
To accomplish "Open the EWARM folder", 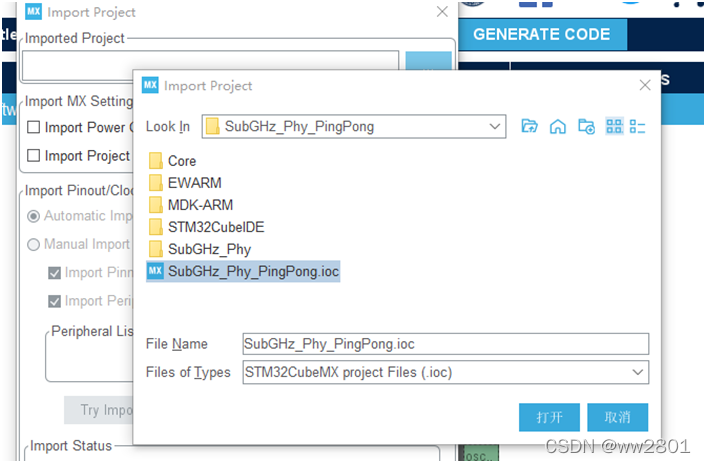I will [x=185, y=183].
